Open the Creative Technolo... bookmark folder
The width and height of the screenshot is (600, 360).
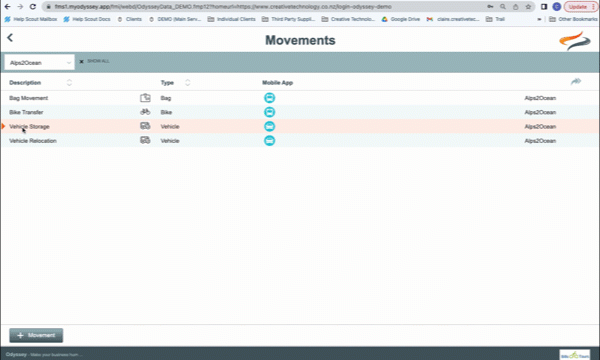pos(349,19)
